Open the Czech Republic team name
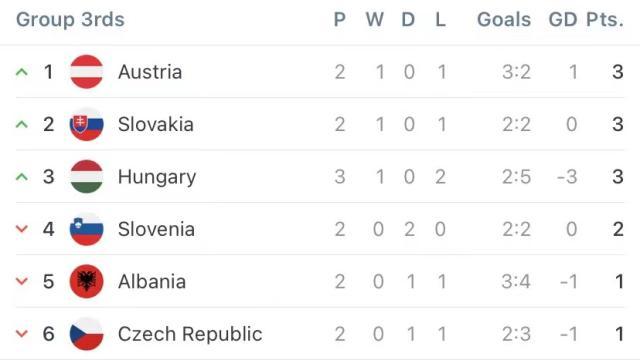The image size is (640, 360). coord(190,334)
